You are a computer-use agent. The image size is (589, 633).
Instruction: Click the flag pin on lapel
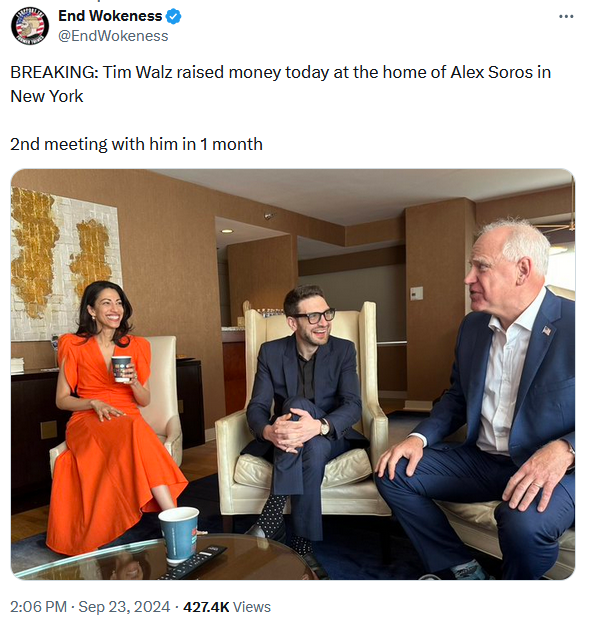[547, 331]
